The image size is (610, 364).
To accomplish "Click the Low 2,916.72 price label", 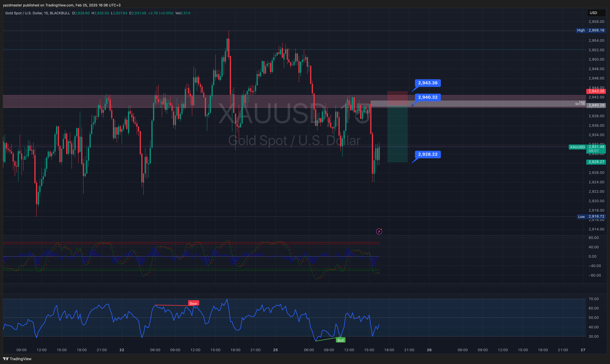I will coord(591,217).
